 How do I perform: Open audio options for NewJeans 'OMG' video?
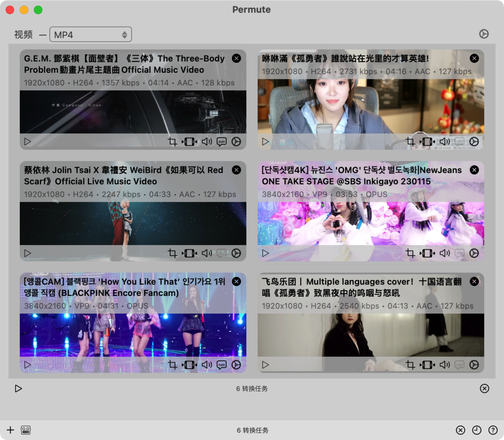[445, 253]
